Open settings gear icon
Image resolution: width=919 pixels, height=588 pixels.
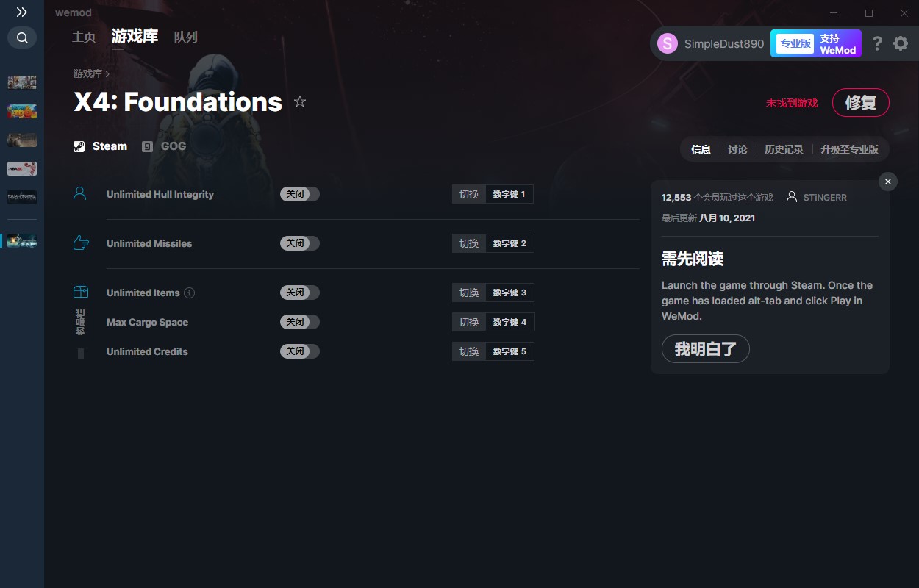pos(901,43)
